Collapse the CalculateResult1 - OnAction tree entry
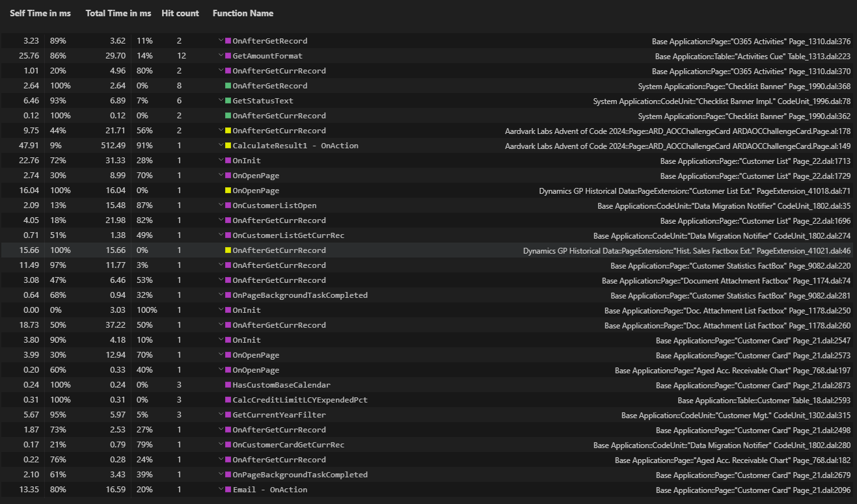857x504 pixels. (x=221, y=146)
